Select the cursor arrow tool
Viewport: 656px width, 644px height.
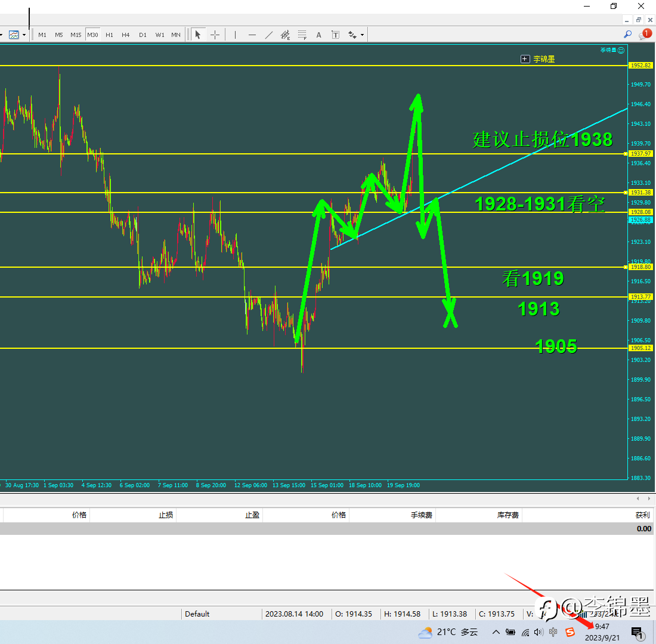point(198,35)
